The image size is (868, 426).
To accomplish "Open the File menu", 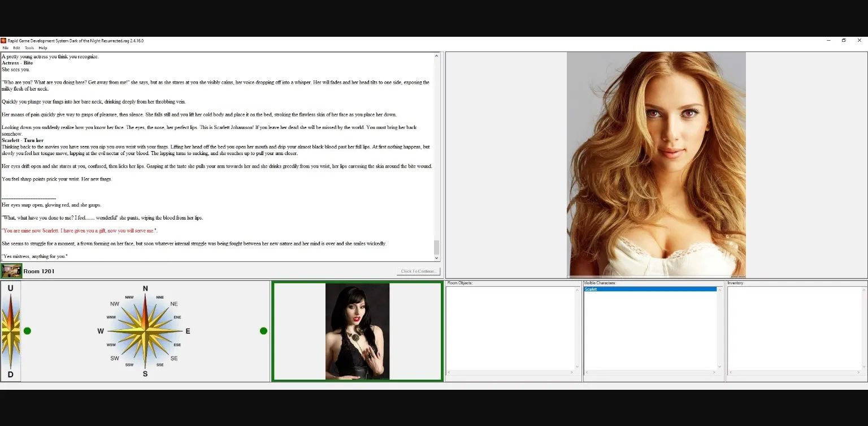I will point(6,48).
